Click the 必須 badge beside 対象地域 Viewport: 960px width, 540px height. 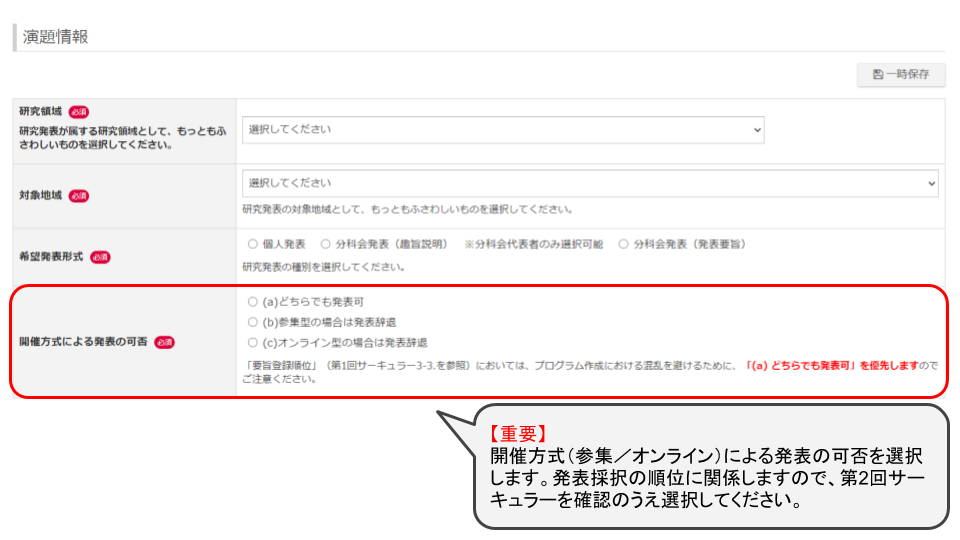point(79,196)
